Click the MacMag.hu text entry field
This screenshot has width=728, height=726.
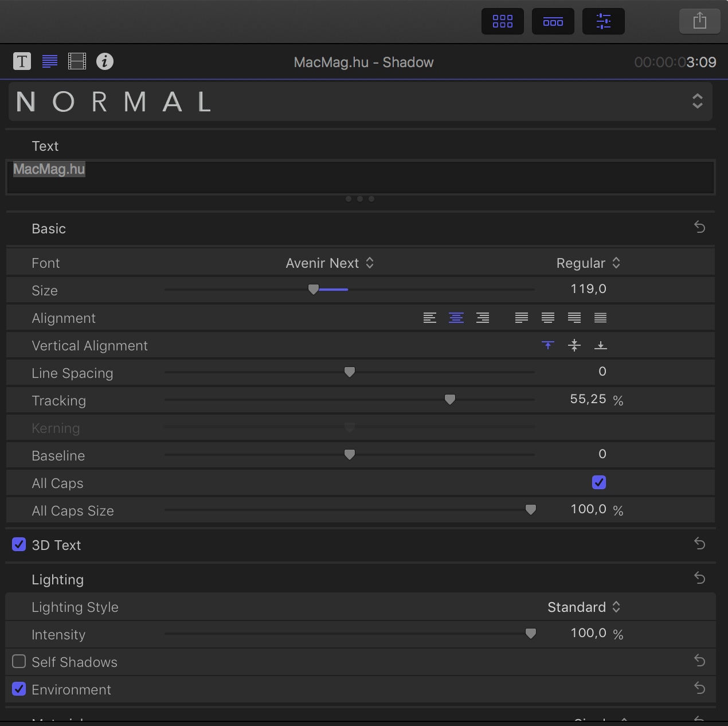tap(361, 177)
